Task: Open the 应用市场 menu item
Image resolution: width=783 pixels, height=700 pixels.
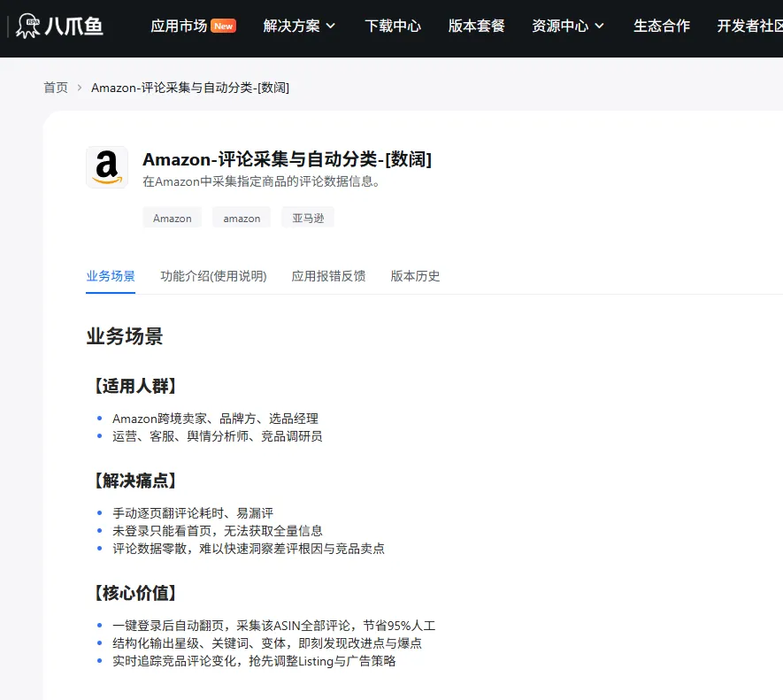Action: (178, 26)
